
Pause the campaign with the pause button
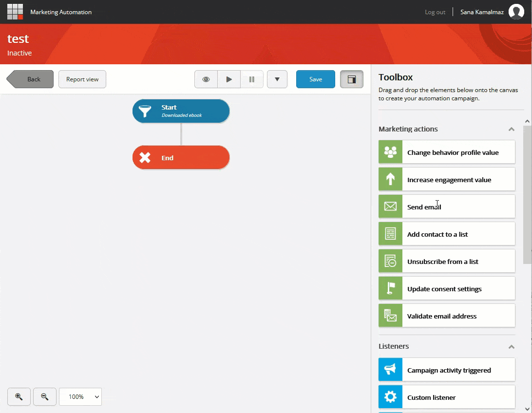(252, 79)
